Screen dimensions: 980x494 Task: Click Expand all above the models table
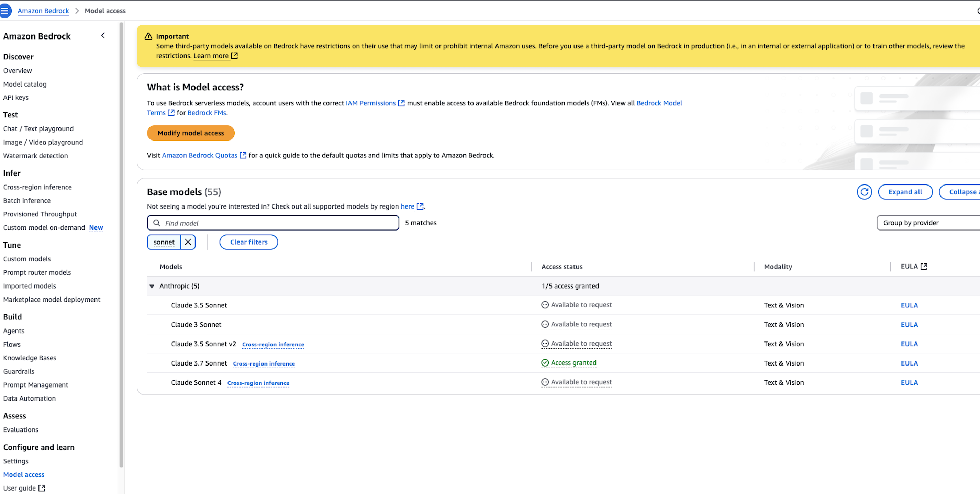(905, 192)
